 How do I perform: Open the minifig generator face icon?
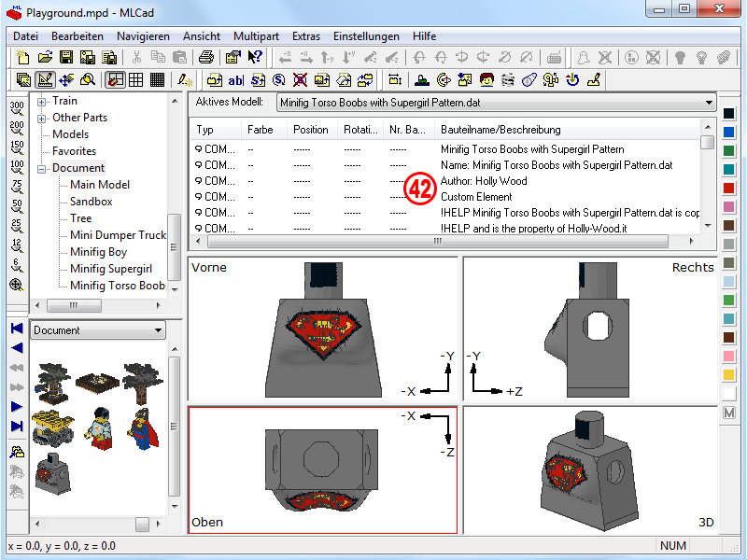[x=486, y=80]
